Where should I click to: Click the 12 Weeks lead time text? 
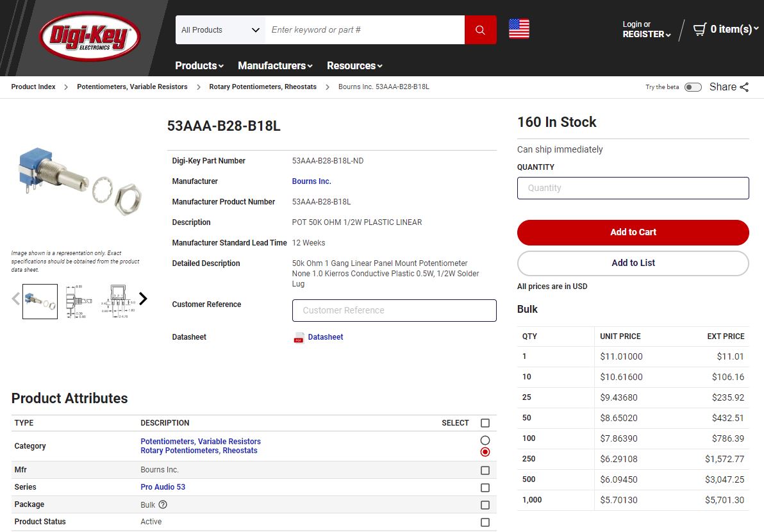coord(308,243)
